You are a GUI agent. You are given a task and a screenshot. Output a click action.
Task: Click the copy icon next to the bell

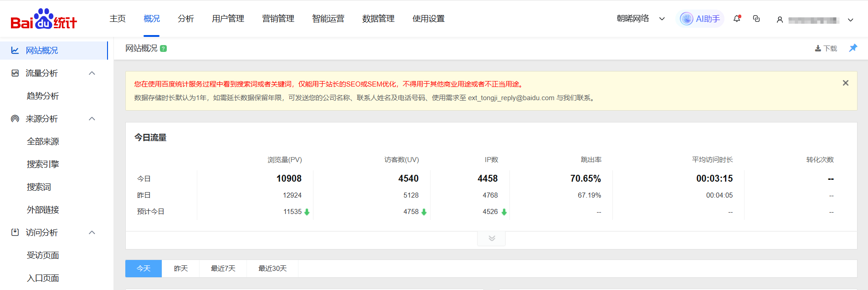click(756, 19)
